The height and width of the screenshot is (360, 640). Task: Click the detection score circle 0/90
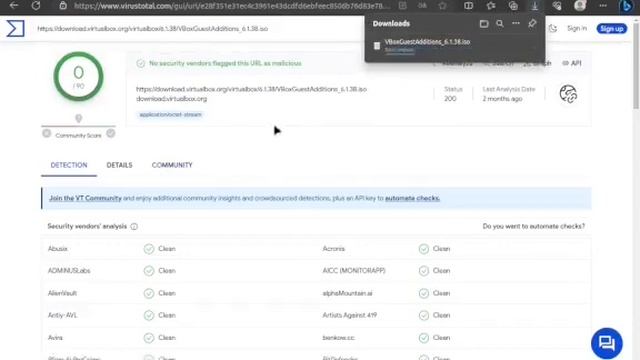(x=78, y=77)
